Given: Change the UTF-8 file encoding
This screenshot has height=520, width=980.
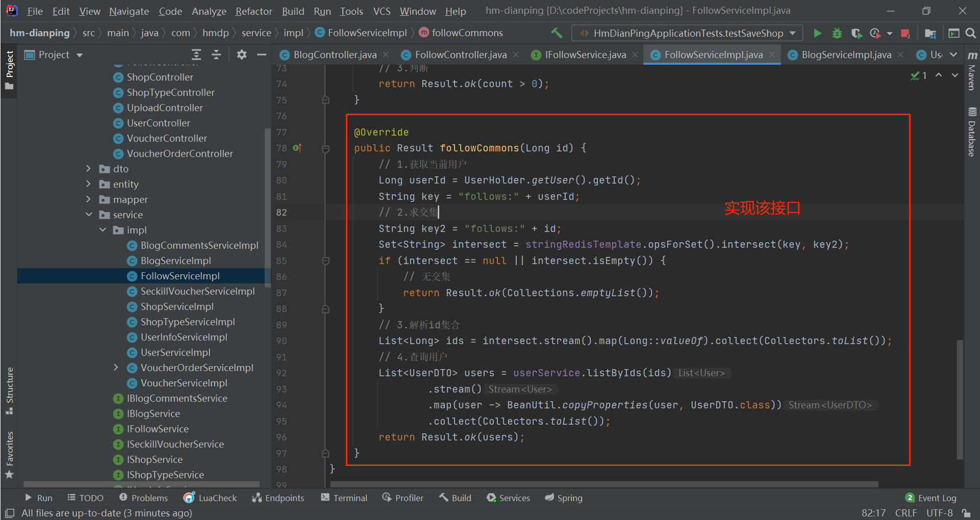Looking at the screenshot, I should pos(939,513).
